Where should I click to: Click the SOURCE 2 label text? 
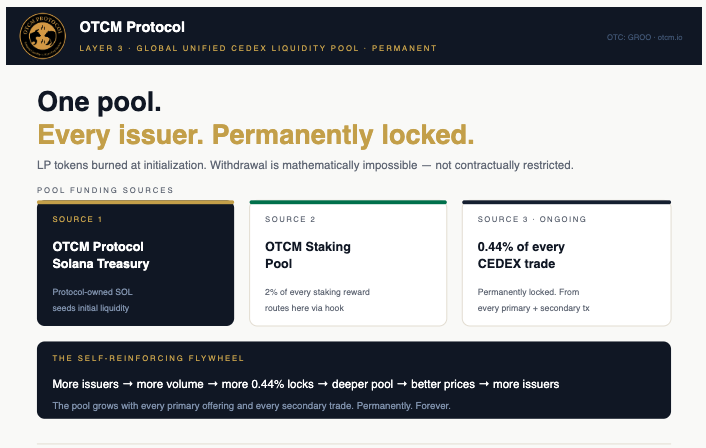tap(290, 219)
